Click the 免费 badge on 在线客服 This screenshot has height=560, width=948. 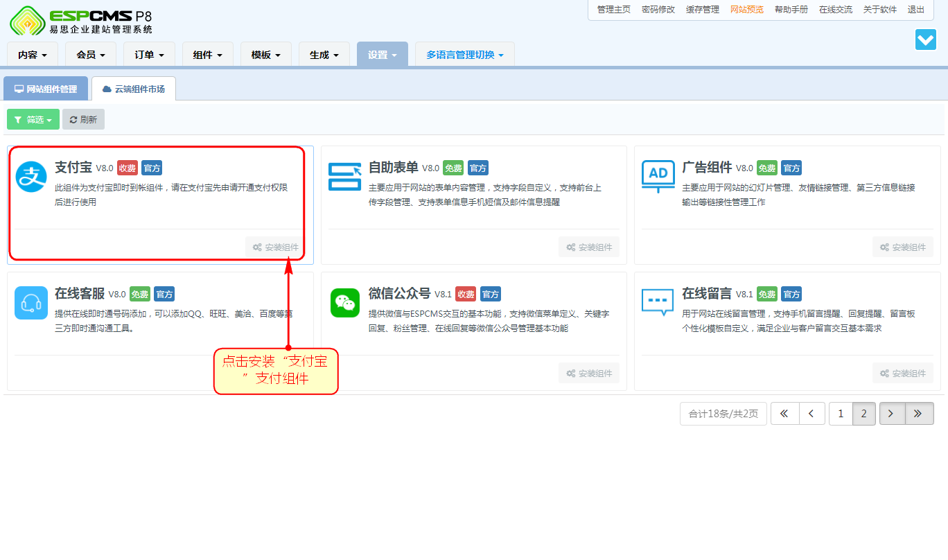[140, 294]
